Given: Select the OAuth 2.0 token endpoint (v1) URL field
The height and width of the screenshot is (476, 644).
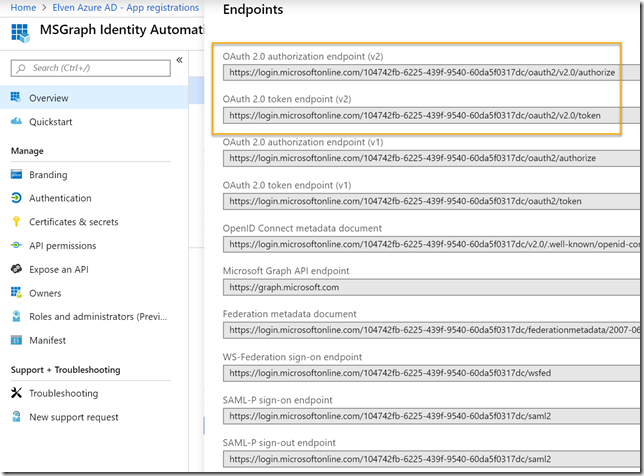Looking at the screenshot, I should pos(431,201).
